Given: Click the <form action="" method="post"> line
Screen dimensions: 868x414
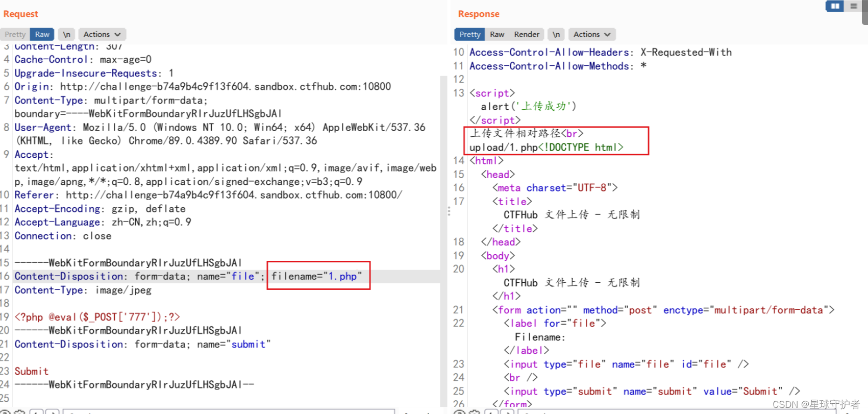Looking at the screenshot, I should [663, 310].
